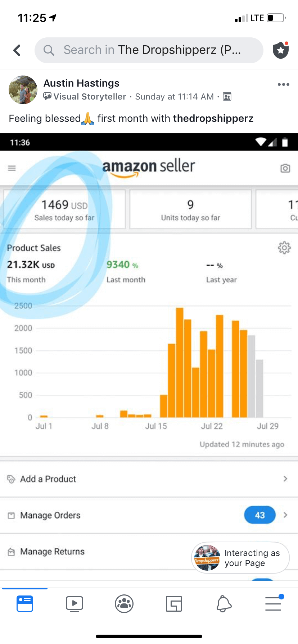The width and height of the screenshot is (298, 644).
Task: Select the News Feed tab
Action: [25, 603]
